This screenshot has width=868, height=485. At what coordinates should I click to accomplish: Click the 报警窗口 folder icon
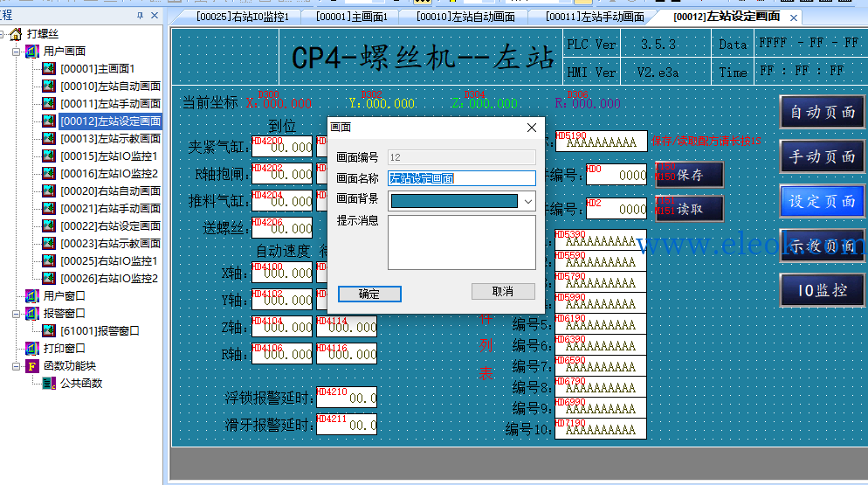[x=32, y=314]
